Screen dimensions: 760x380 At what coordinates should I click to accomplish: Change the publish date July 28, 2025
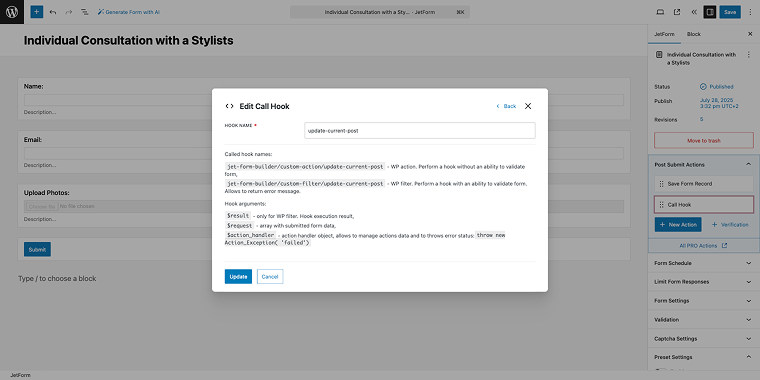coord(719,103)
